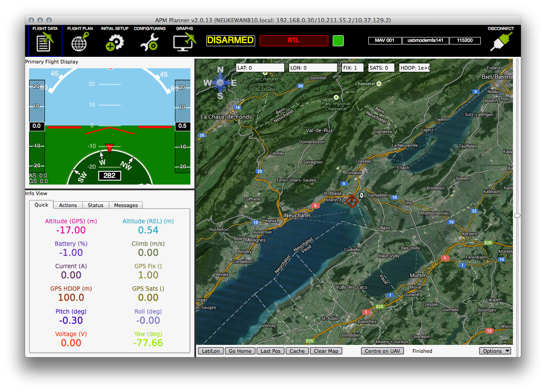
Task: Click the map zoom slider handle
Action: click(x=517, y=215)
